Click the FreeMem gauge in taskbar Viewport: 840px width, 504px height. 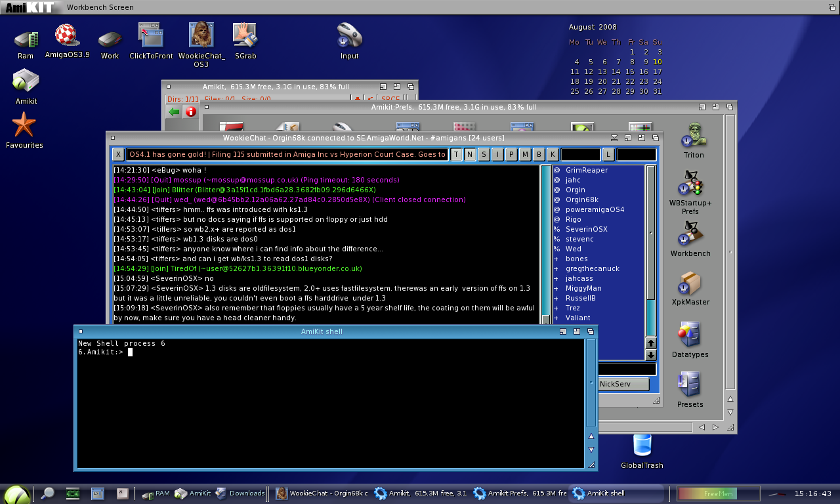pyautogui.click(x=719, y=493)
